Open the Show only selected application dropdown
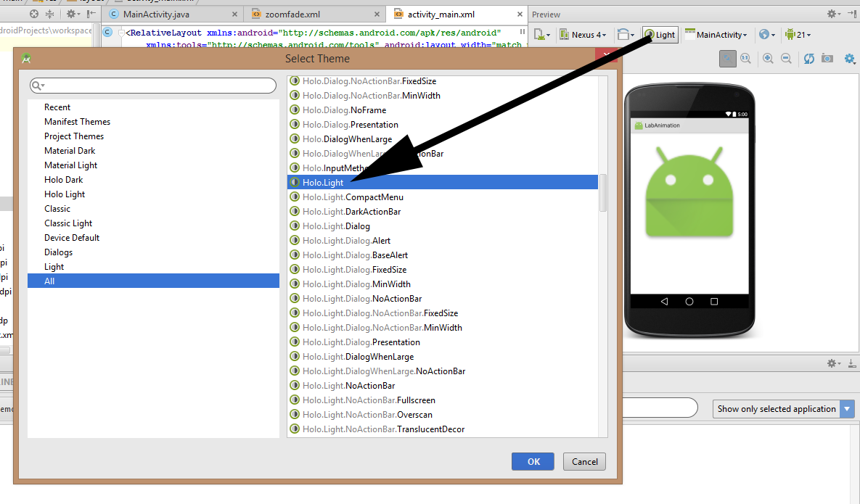This screenshot has height=504, width=860. tap(783, 409)
